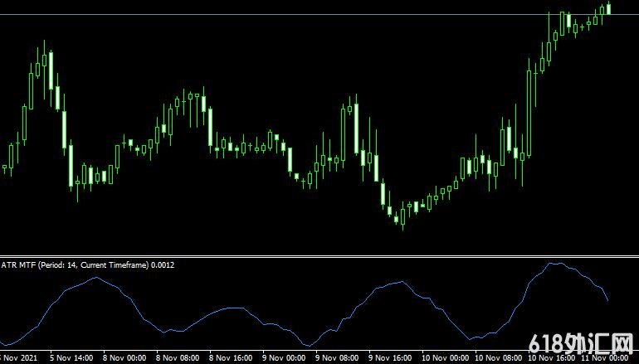Click the 10 Nov 00:00 time label

(445, 358)
